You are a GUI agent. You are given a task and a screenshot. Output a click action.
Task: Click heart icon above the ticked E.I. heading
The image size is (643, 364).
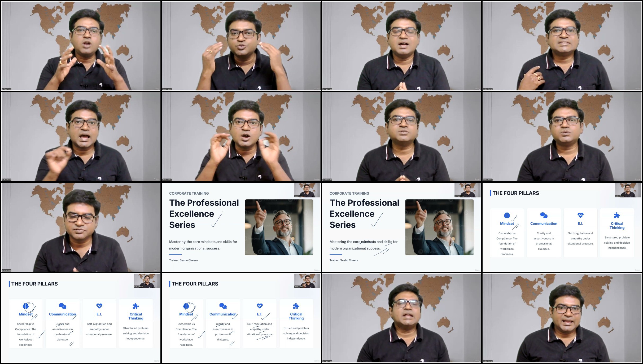[x=260, y=306]
